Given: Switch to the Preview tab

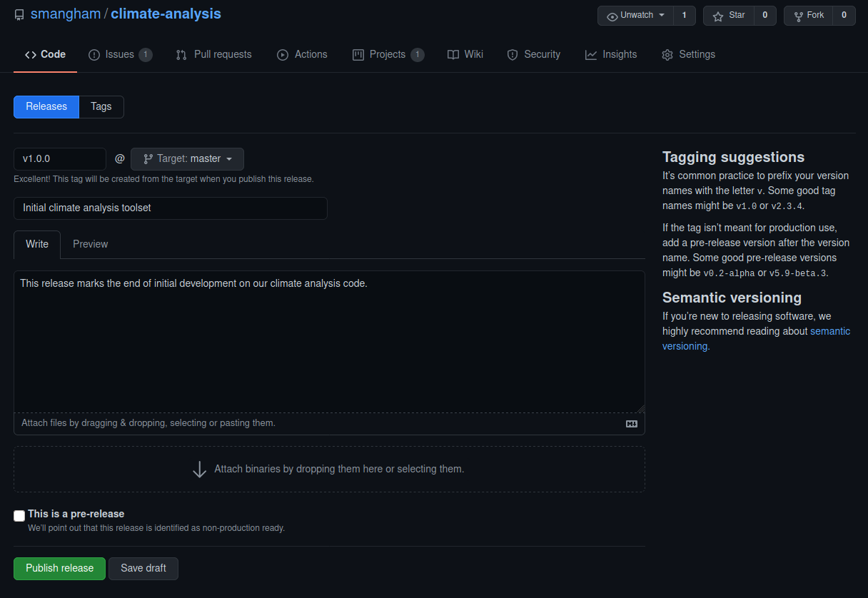Looking at the screenshot, I should 91,244.
